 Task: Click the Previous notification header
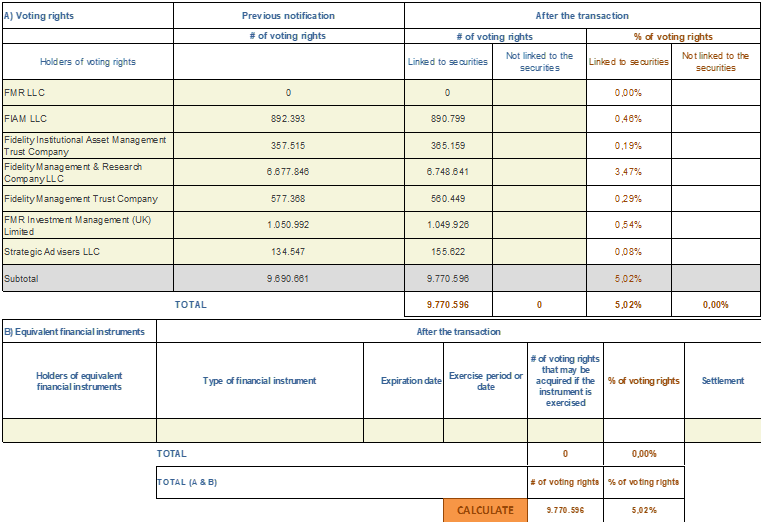[288, 16]
